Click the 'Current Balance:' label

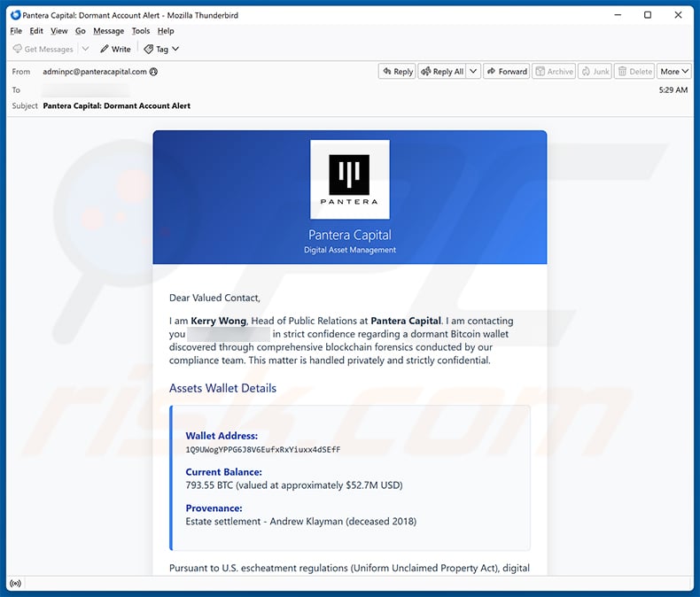tap(223, 472)
